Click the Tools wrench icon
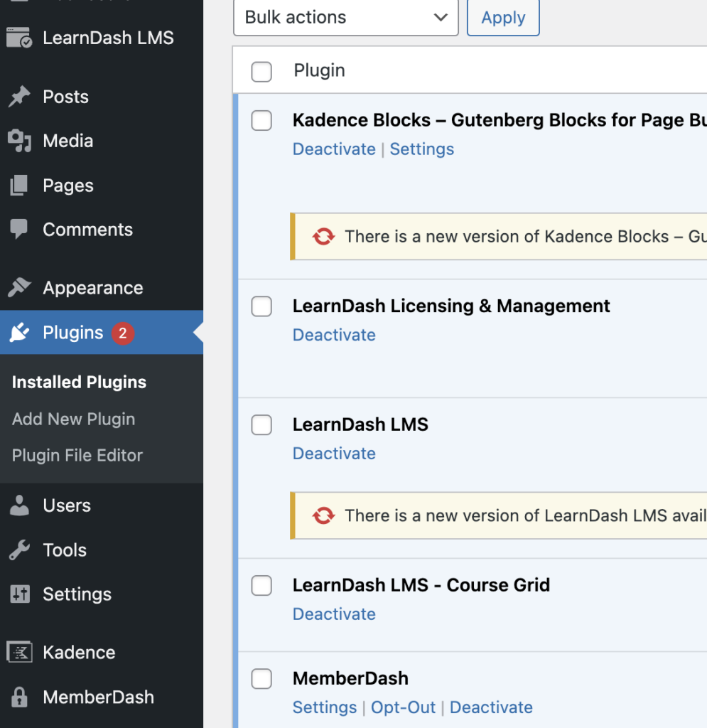Screen dimensions: 707x728 19,550
